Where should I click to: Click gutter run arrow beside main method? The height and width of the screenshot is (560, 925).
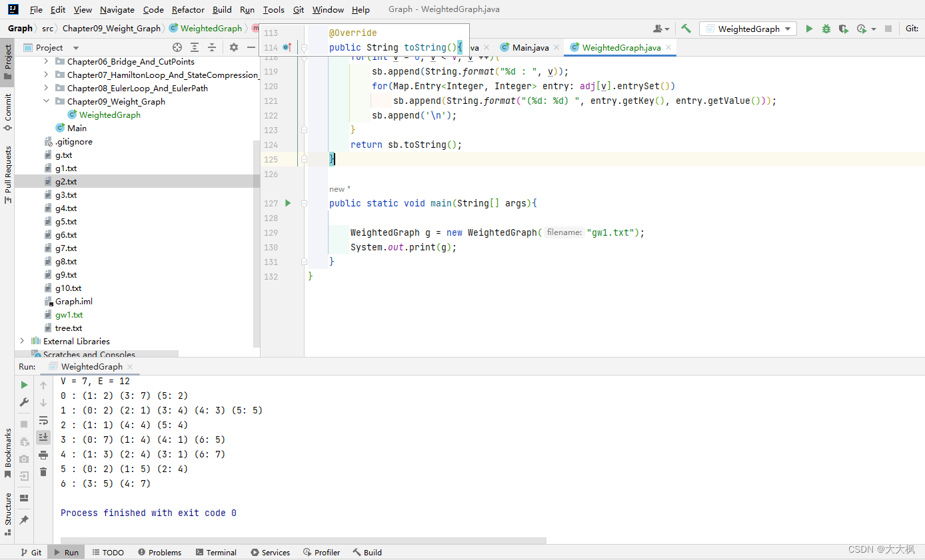[288, 203]
